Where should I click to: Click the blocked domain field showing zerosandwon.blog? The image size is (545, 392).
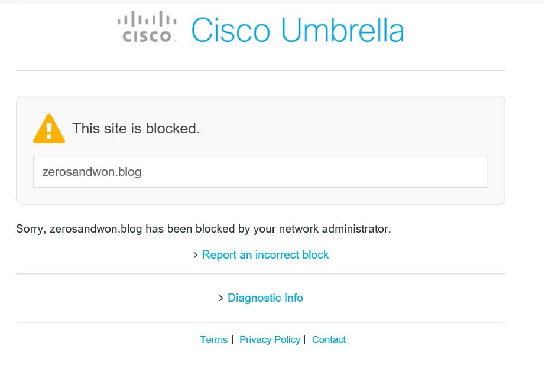[260, 172]
